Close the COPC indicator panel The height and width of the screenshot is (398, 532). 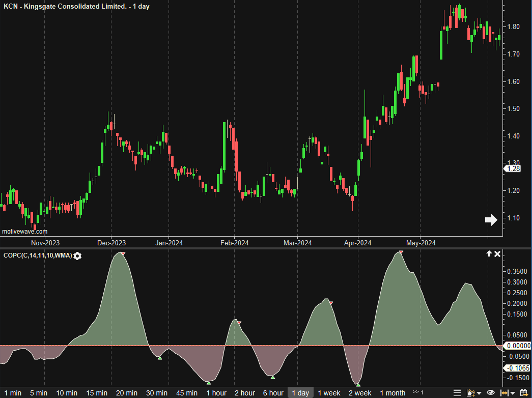498,254
